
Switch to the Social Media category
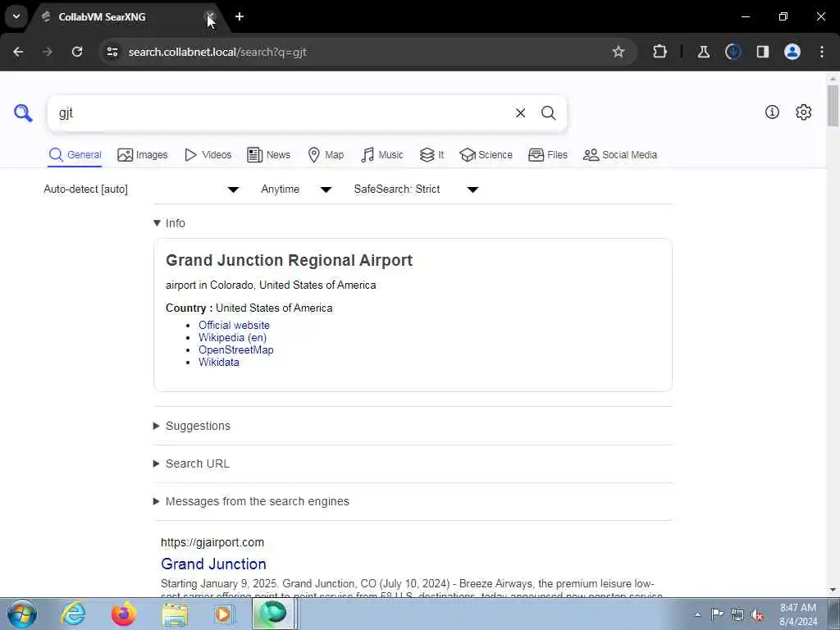(620, 155)
